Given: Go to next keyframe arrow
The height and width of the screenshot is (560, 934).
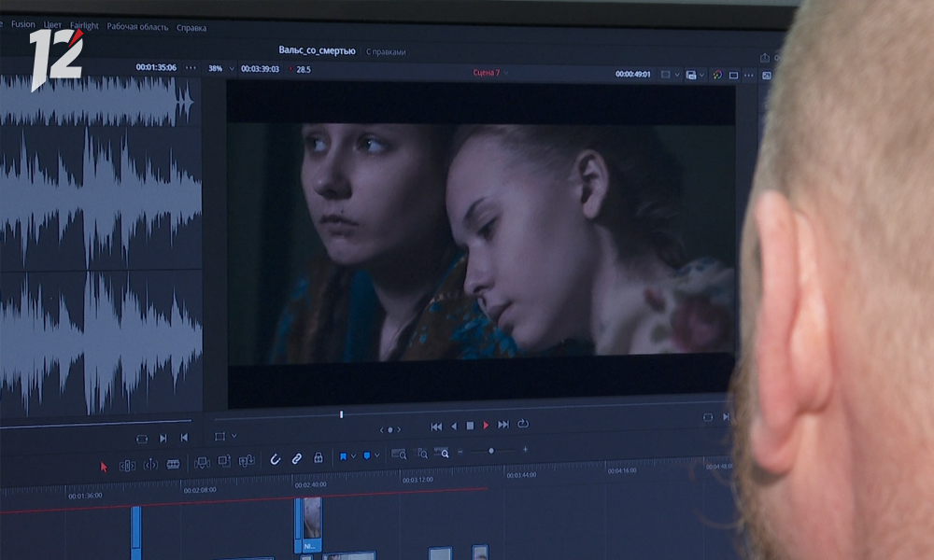Looking at the screenshot, I should point(399,429).
